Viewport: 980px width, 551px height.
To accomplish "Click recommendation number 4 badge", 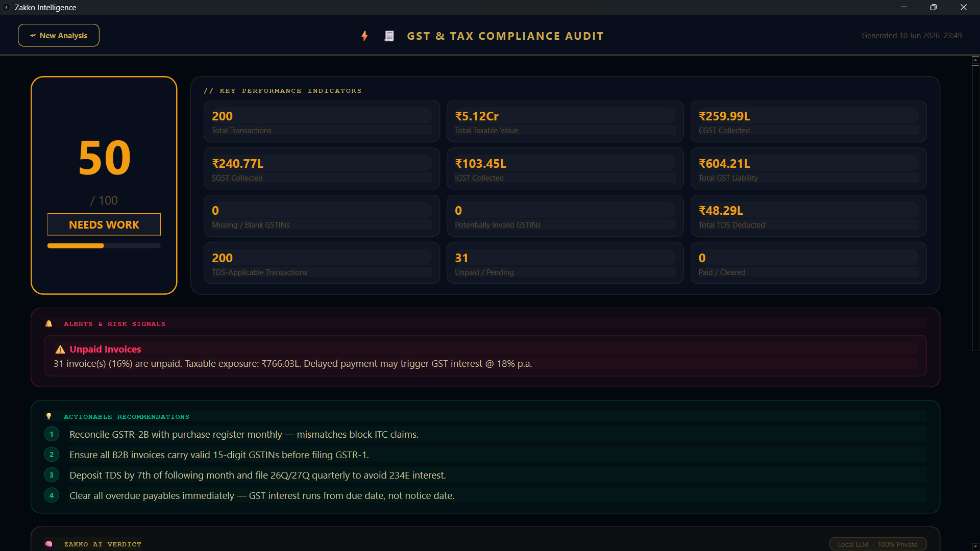I will (52, 495).
